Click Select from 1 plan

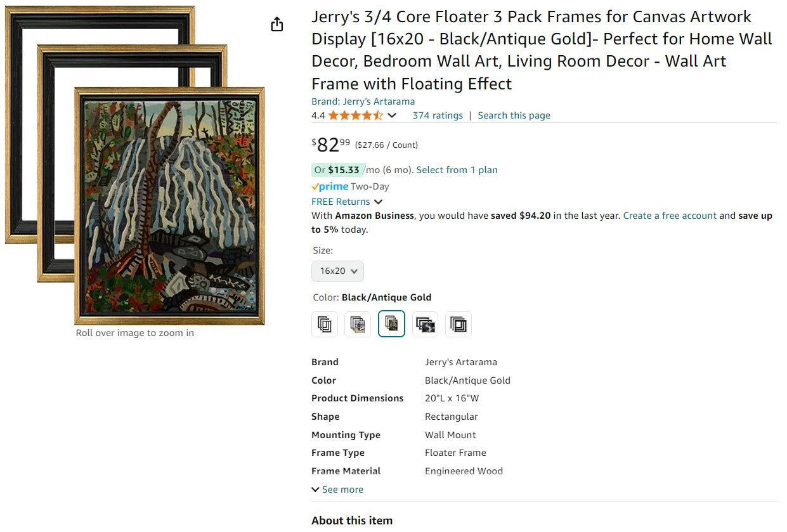[x=457, y=170]
